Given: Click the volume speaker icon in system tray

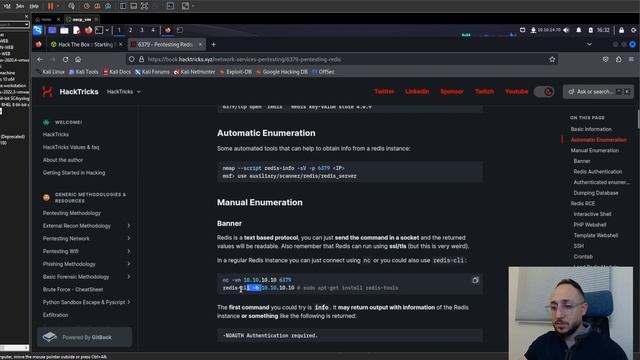Looking at the screenshot, I should (566, 30).
